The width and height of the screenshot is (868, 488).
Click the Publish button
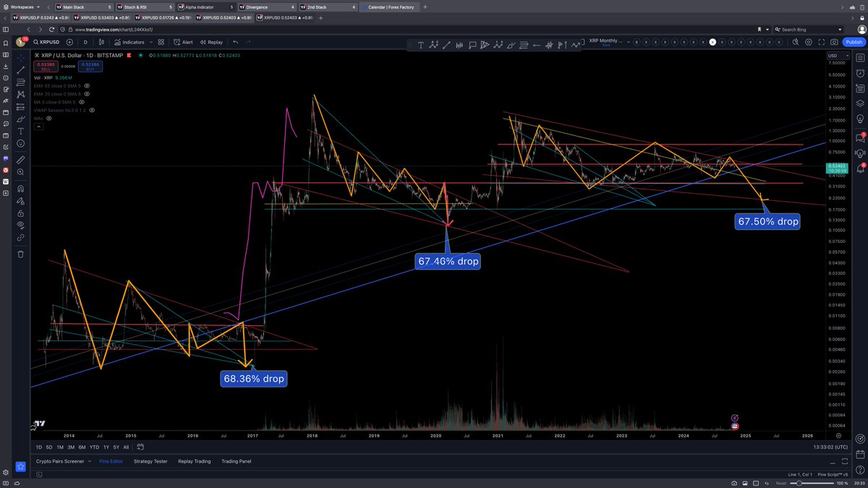pos(854,42)
